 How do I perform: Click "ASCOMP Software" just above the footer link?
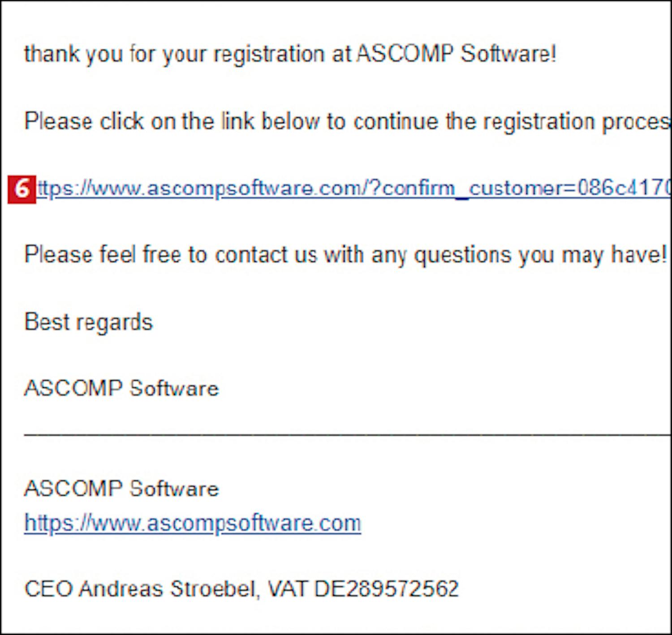(121, 489)
